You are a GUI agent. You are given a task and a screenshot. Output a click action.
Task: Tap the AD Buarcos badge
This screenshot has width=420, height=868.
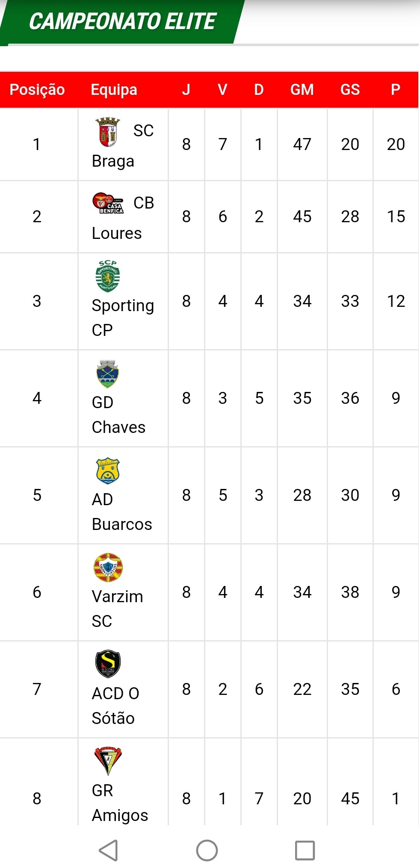[108, 471]
